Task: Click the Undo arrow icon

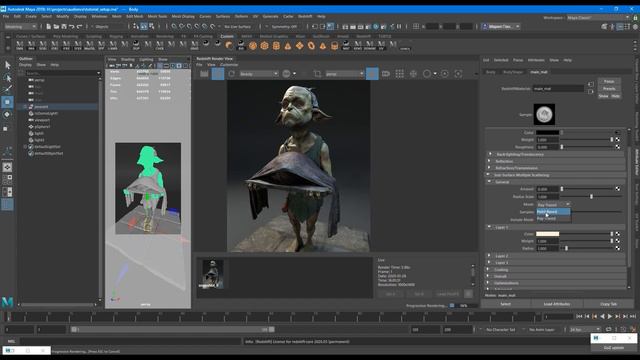Action: click(x=72, y=27)
